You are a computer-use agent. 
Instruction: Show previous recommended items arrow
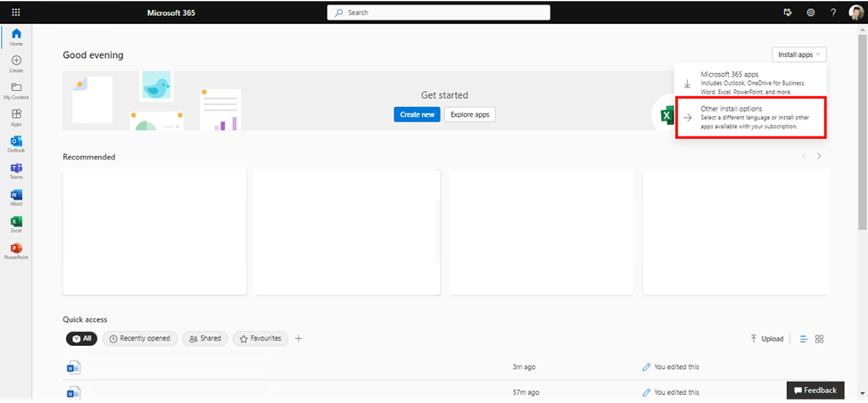click(804, 156)
